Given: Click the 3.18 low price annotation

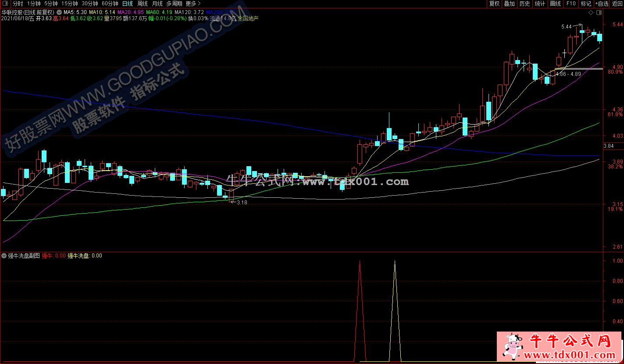Looking at the screenshot, I should click(242, 203).
